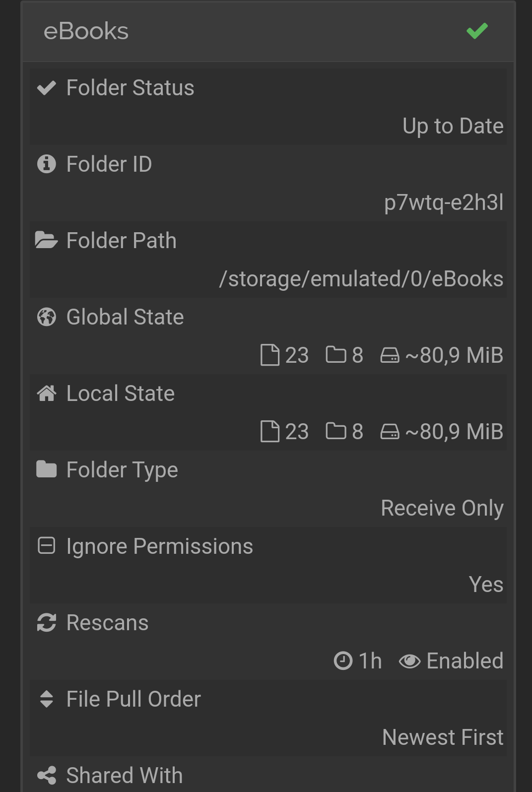The width and height of the screenshot is (532, 792).
Task: Click the Newest First pull order value
Action: pyautogui.click(x=443, y=737)
